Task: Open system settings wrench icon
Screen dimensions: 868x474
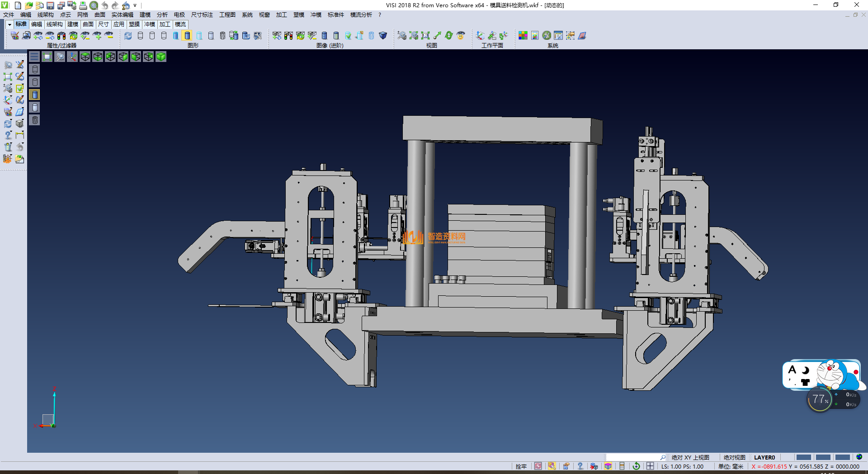Action: [x=547, y=36]
